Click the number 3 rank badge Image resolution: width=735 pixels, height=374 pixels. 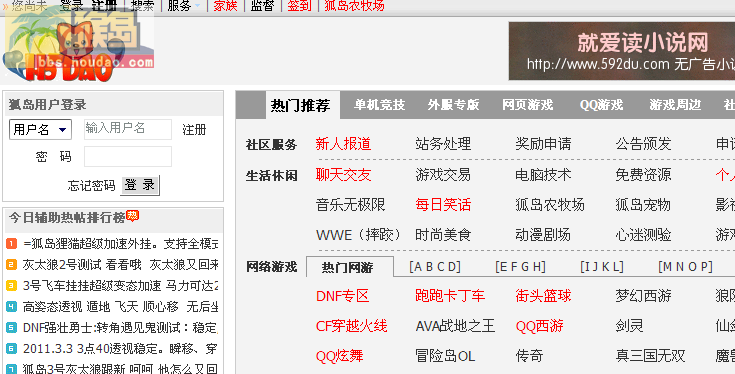(x=12, y=285)
